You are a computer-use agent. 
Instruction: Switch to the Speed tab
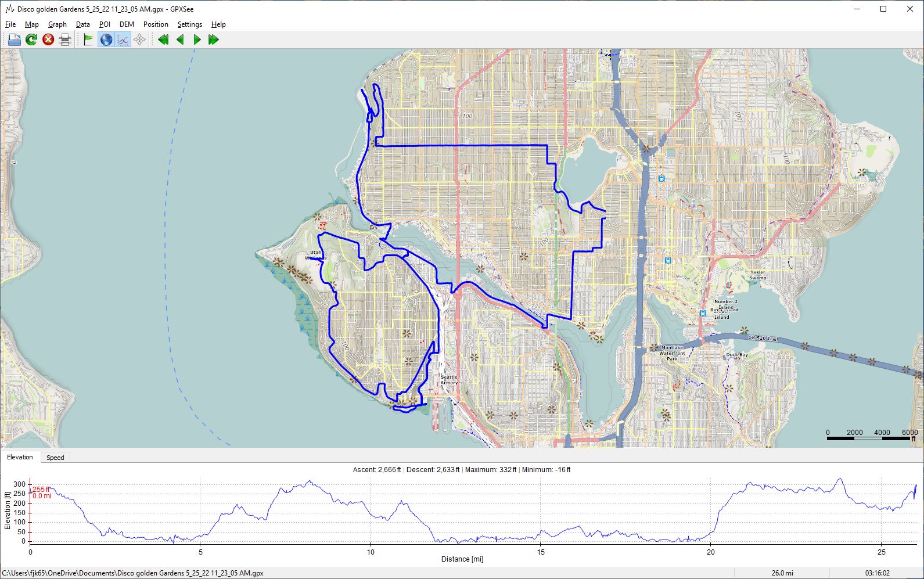coord(55,458)
